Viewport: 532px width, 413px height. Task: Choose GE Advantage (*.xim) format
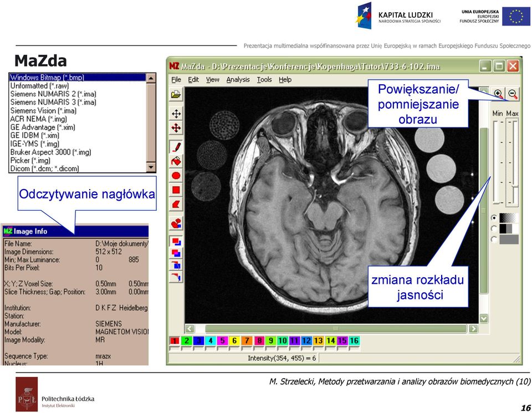pos(78,128)
